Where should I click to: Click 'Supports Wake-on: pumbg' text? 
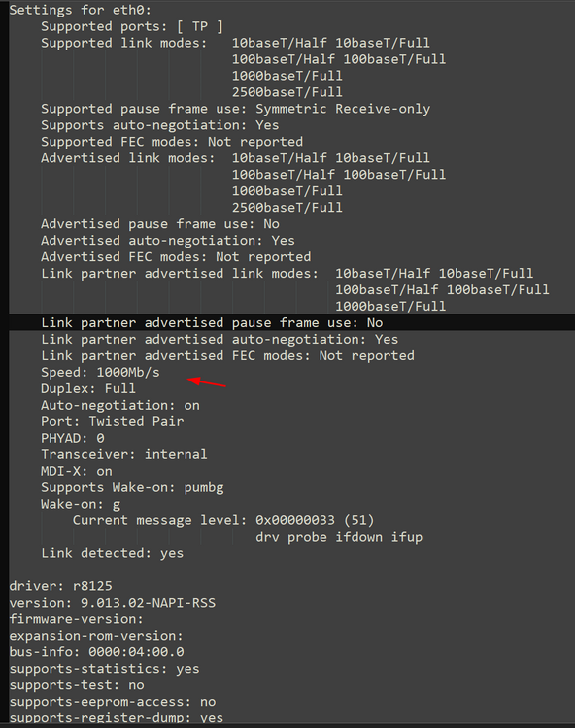coord(132,487)
